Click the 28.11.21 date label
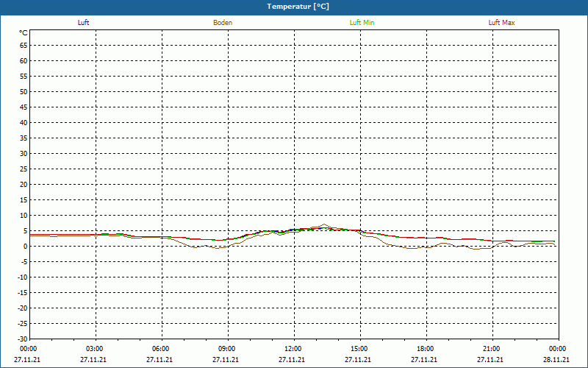 click(556, 360)
